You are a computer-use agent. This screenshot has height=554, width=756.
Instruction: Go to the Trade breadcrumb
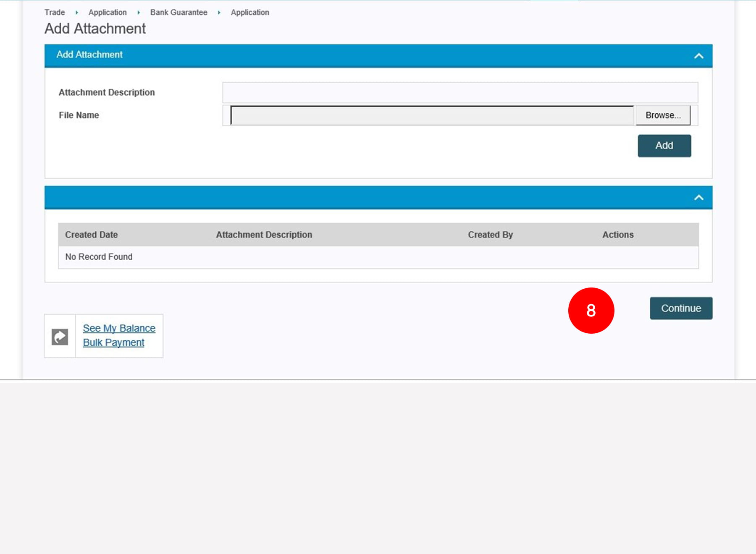click(x=55, y=13)
